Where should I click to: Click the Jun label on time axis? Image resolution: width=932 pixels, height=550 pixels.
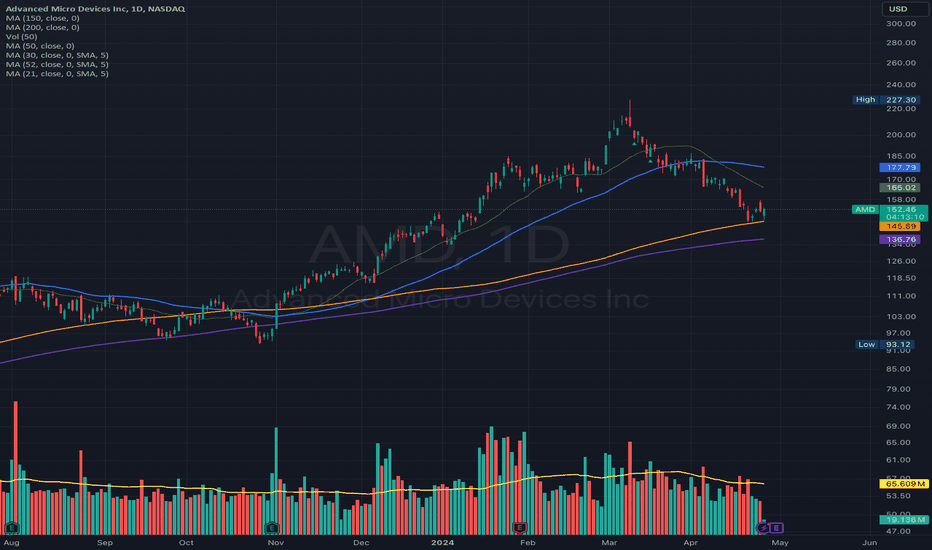(869, 542)
